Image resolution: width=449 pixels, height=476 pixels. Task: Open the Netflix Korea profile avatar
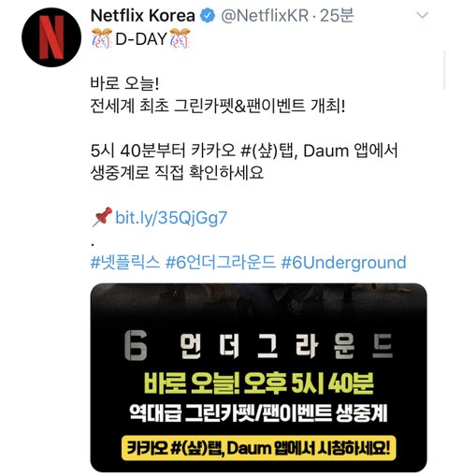click(x=51, y=37)
